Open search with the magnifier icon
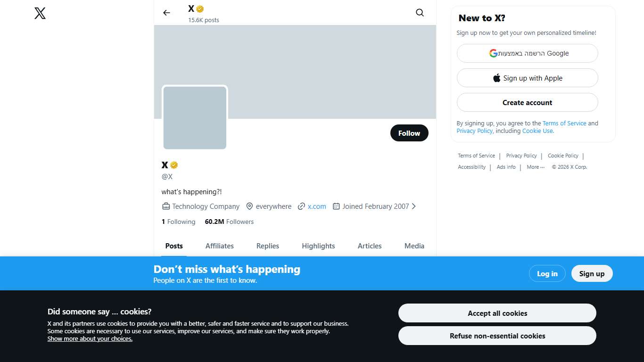 pos(420,13)
